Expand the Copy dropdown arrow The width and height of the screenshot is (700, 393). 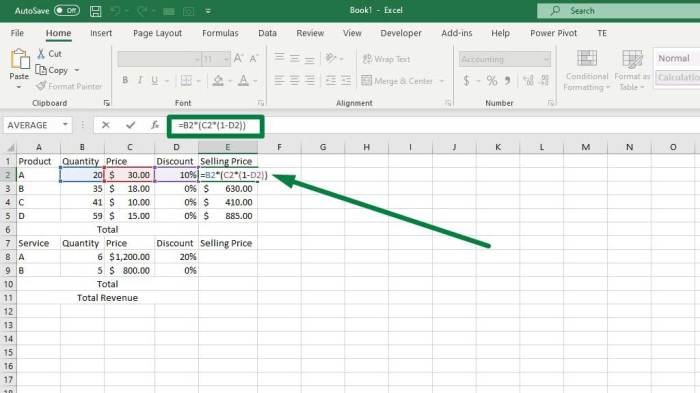click(77, 70)
